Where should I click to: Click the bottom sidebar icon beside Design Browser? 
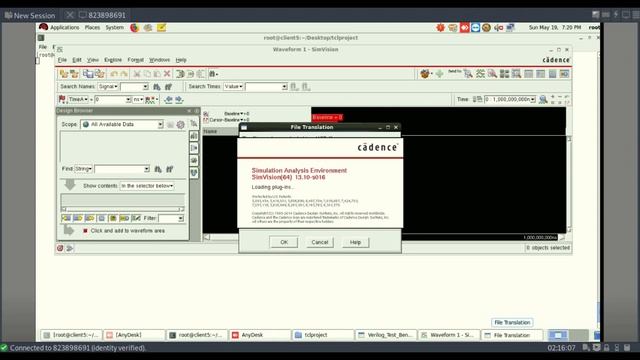(x=194, y=173)
